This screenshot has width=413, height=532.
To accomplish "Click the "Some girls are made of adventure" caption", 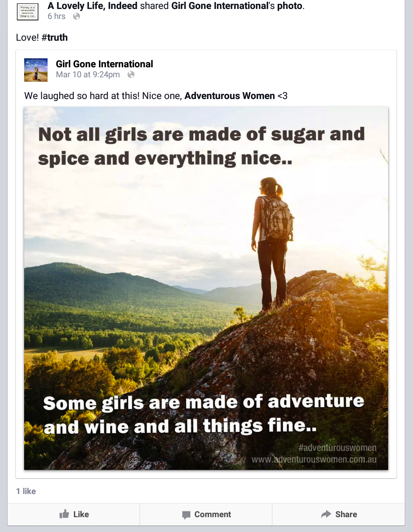I will pos(203,402).
